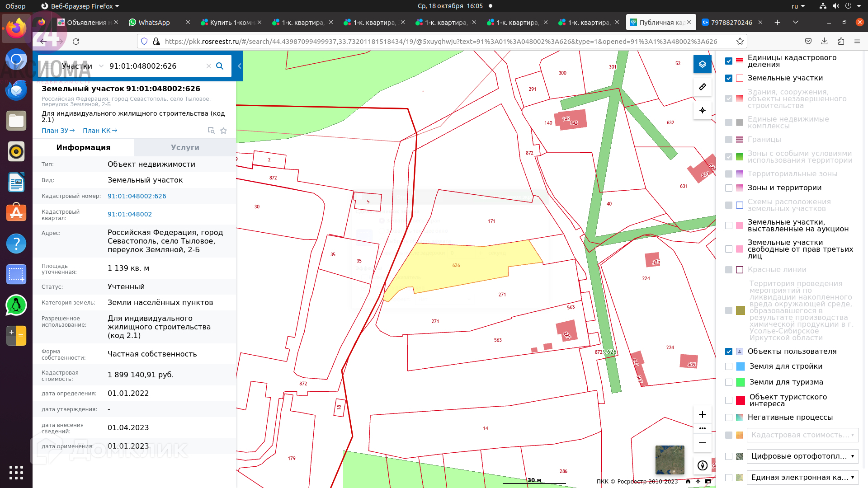The height and width of the screenshot is (488, 868).
Task: Enable the Зоны и территории layer
Action: tap(728, 188)
